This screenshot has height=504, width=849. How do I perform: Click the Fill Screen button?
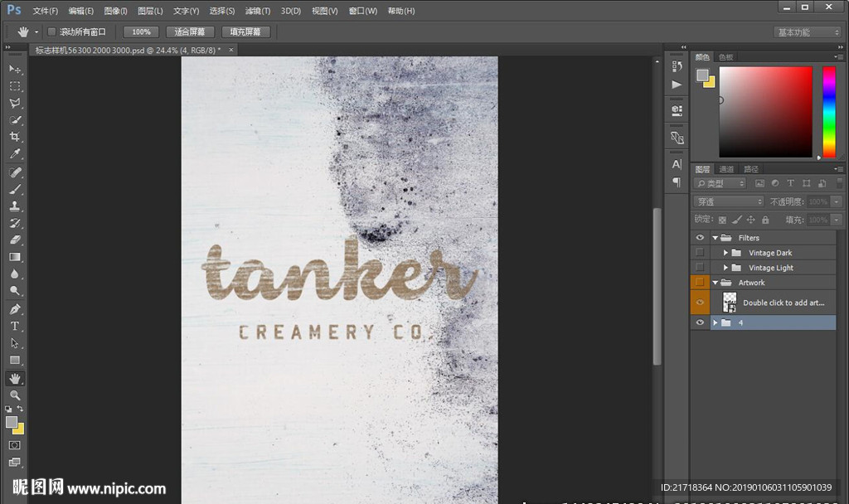[x=245, y=32]
